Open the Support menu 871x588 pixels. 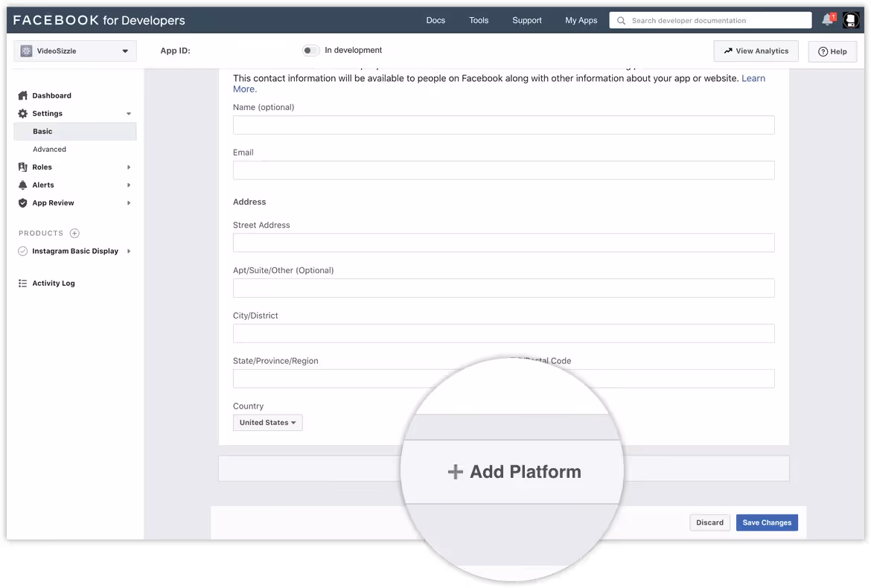pos(526,21)
